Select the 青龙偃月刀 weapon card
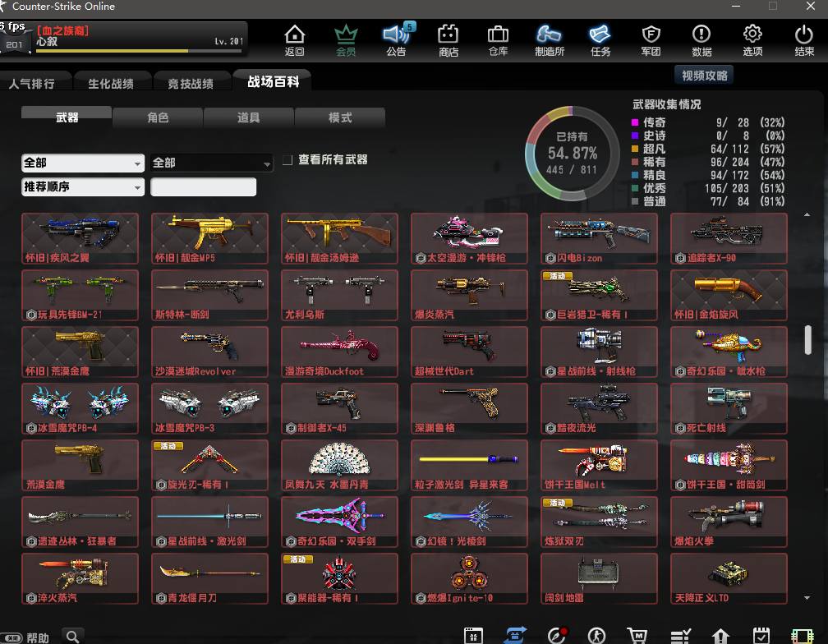This screenshot has height=644, width=828. point(209,578)
